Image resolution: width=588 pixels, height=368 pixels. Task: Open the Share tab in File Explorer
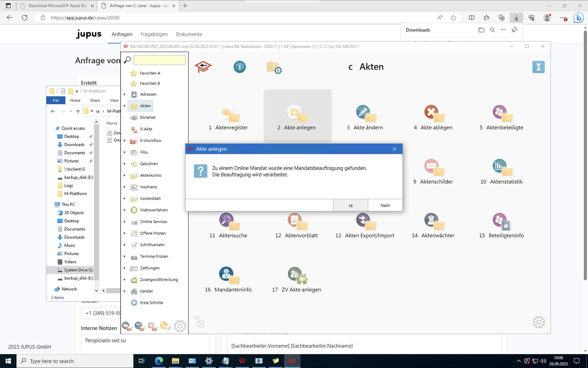pyautogui.click(x=95, y=100)
